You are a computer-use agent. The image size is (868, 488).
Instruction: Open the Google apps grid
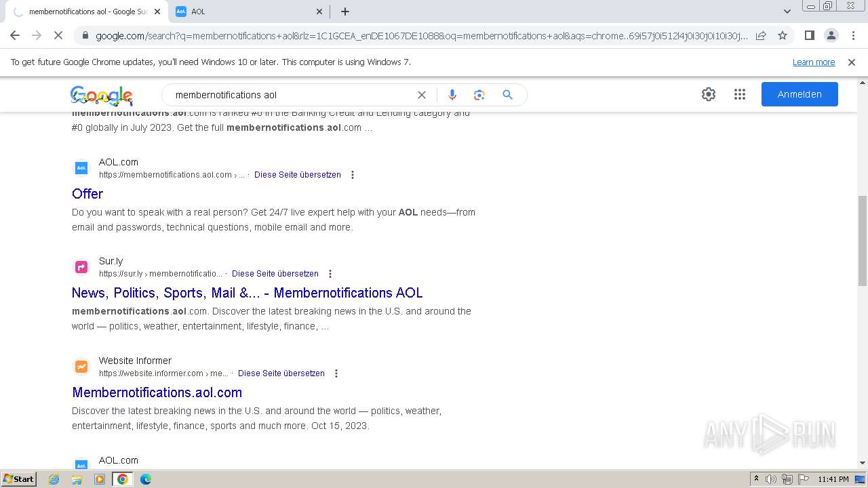740,94
